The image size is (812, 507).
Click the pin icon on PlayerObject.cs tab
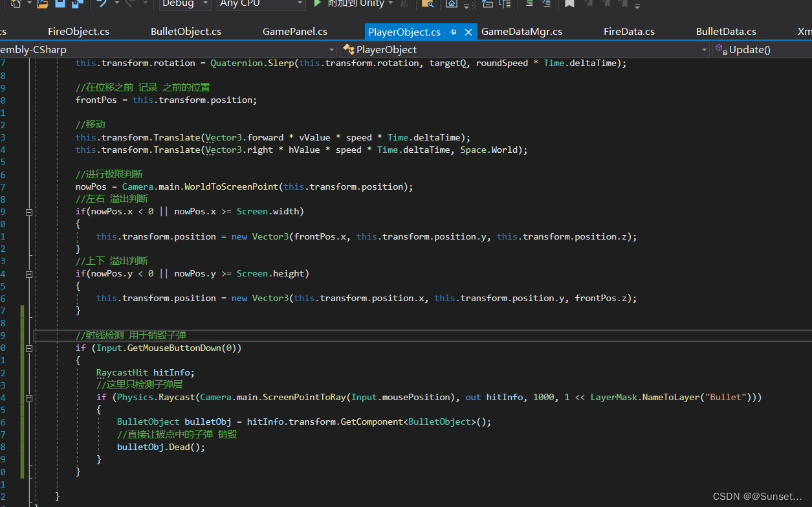(x=453, y=32)
